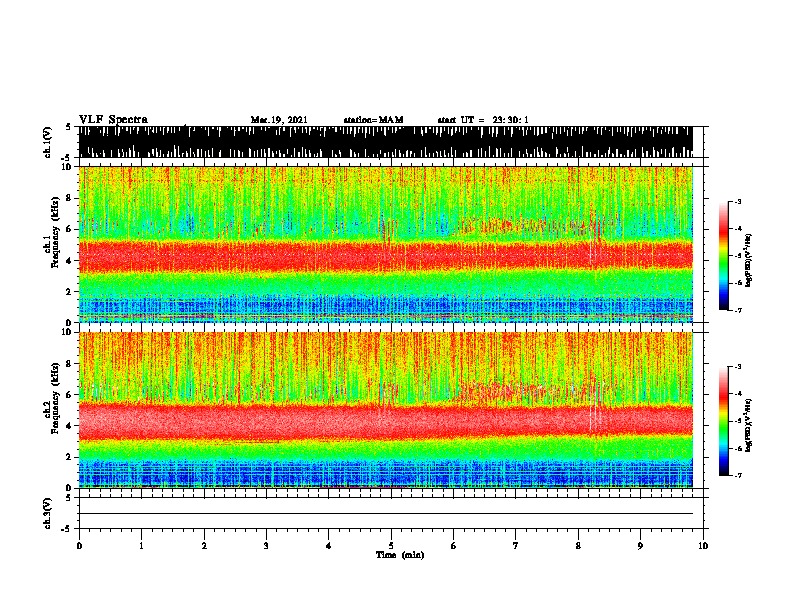This screenshot has height=612, width=792.
Task: Click the "VLF Spectra" plot title
Action: [x=113, y=120]
